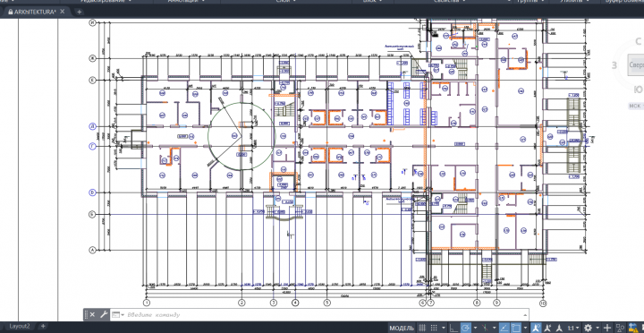Switch to Layout2 tab
This screenshot has height=333, width=644.
coord(20,326)
